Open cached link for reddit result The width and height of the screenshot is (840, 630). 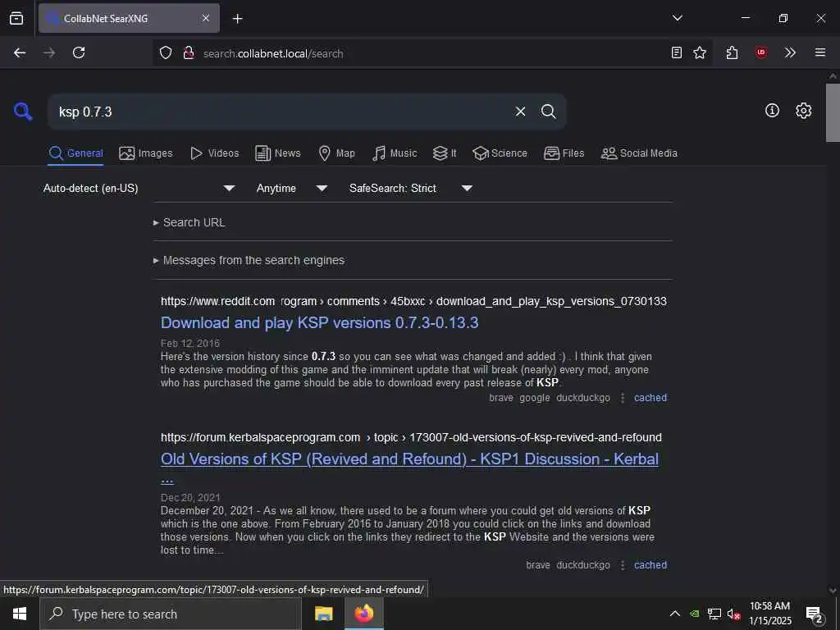tap(651, 398)
